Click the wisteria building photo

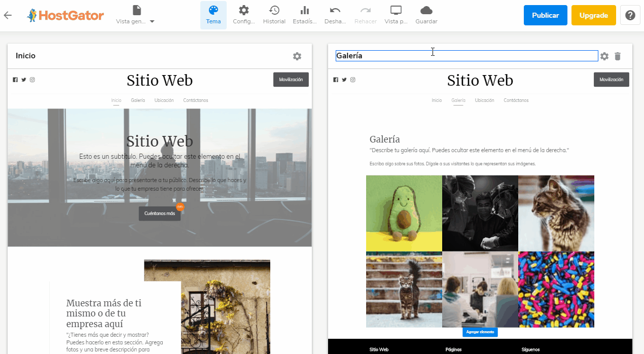click(x=226, y=307)
